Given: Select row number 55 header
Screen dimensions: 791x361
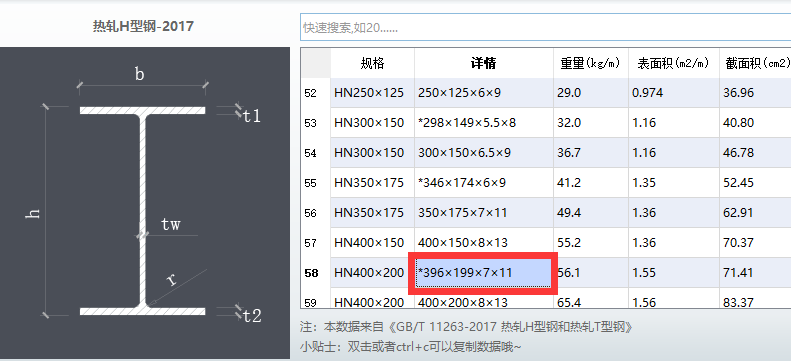Looking at the screenshot, I should click(316, 183).
